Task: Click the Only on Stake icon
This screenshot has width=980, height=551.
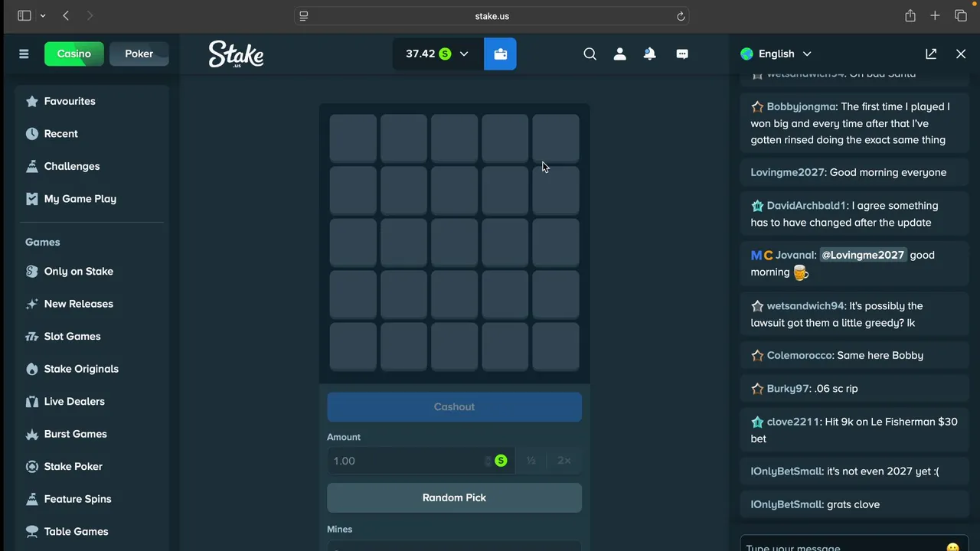Action: (31, 272)
